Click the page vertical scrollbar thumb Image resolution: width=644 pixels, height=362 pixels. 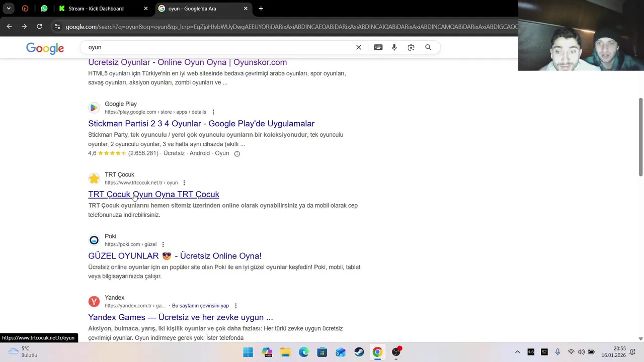(x=640, y=137)
